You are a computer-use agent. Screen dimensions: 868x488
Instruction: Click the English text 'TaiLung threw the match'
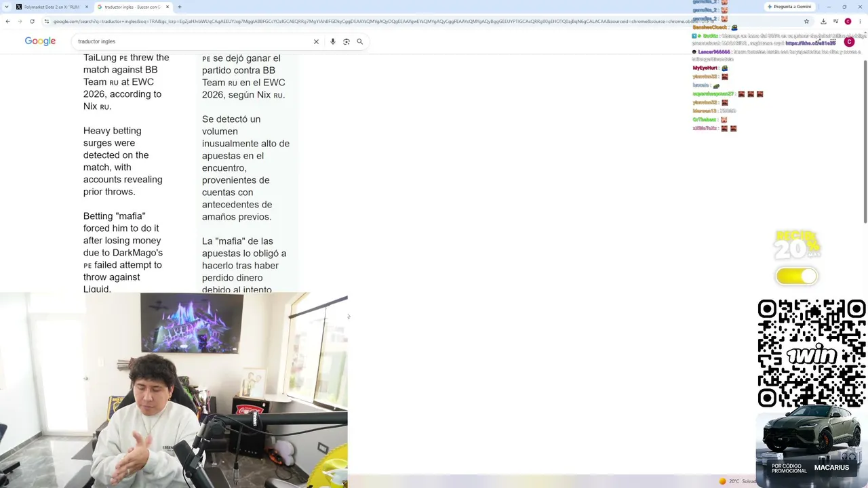(x=126, y=82)
